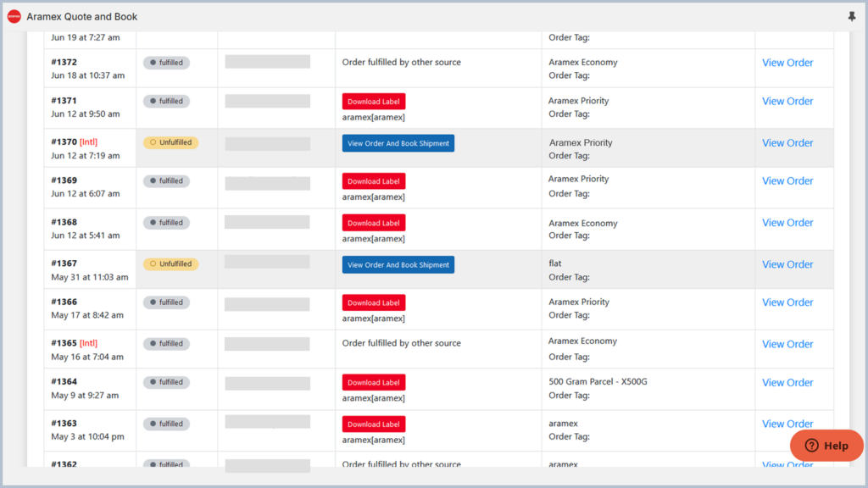Click the Unfulfilled badge on order #1370
The width and height of the screenshot is (868, 488).
(170, 142)
